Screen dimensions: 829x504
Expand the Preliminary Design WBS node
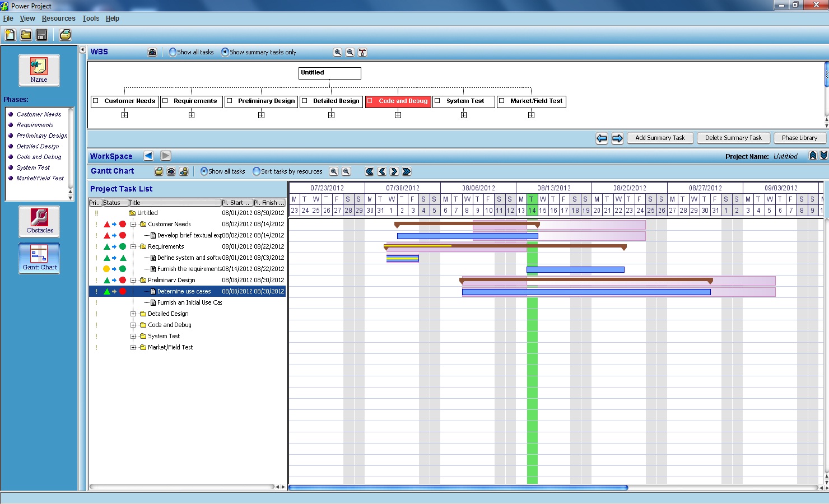(262, 115)
